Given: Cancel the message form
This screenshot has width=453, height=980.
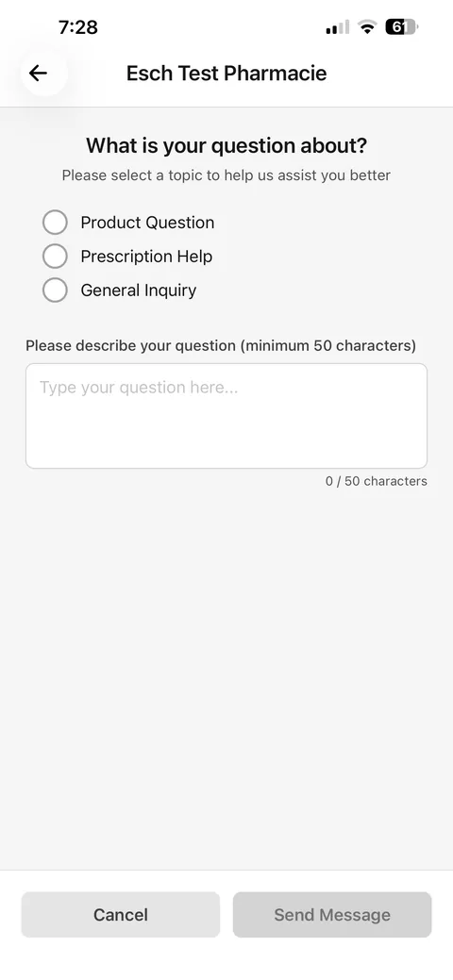Looking at the screenshot, I should coord(121,914).
